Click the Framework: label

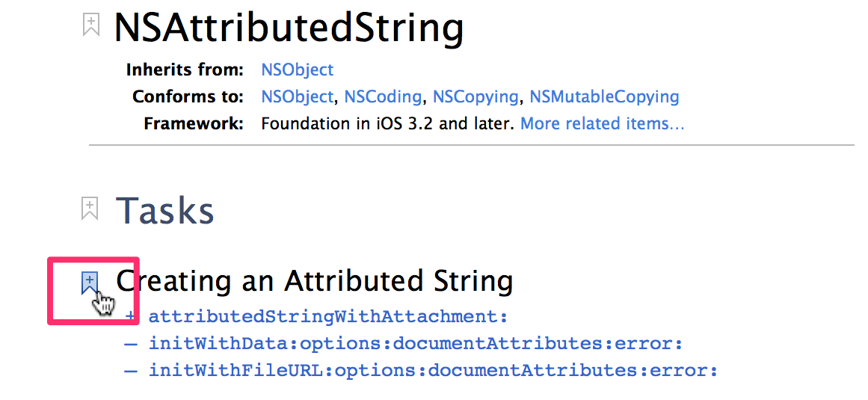tap(194, 123)
